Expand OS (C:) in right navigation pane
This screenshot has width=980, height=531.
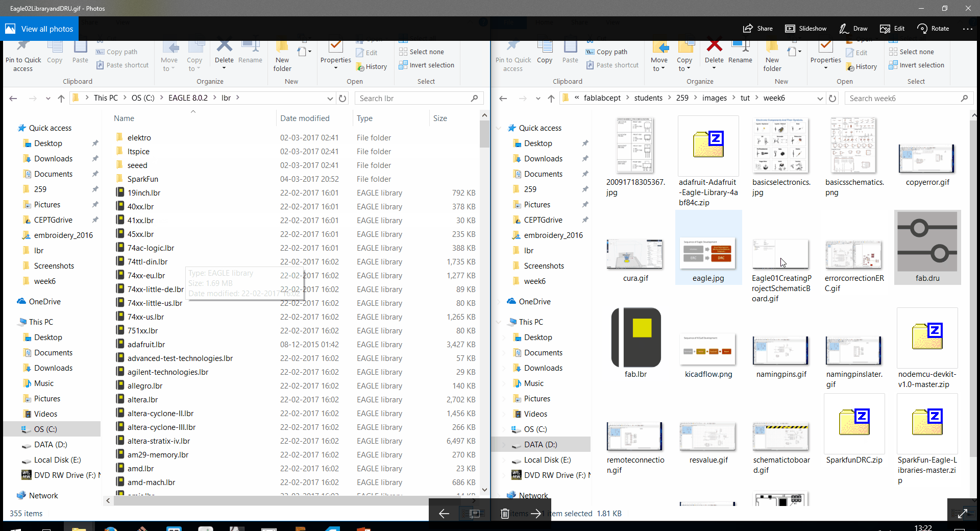click(x=504, y=429)
